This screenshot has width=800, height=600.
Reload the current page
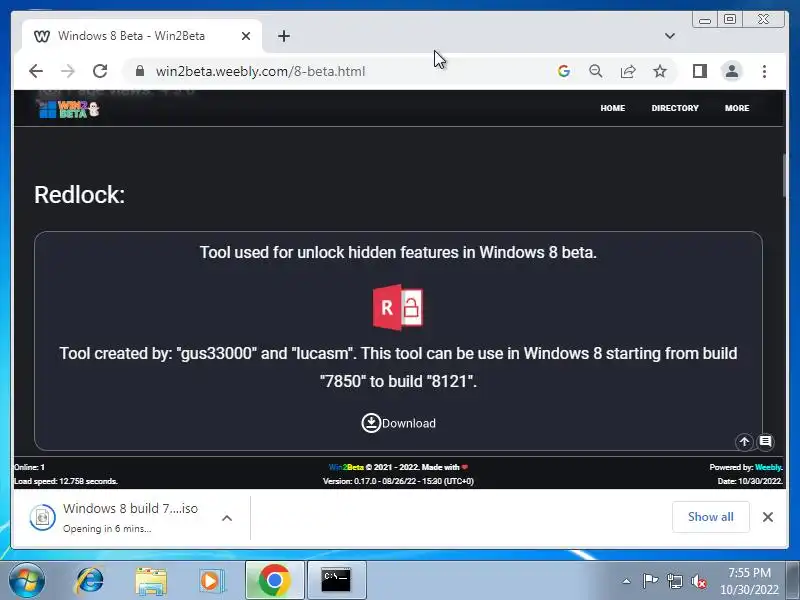[x=100, y=71]
